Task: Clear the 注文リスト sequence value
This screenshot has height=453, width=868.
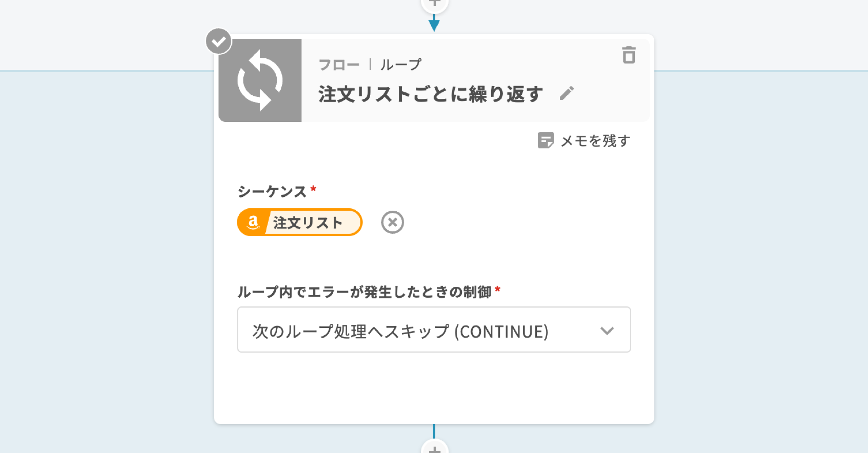Action: (392, 223)
